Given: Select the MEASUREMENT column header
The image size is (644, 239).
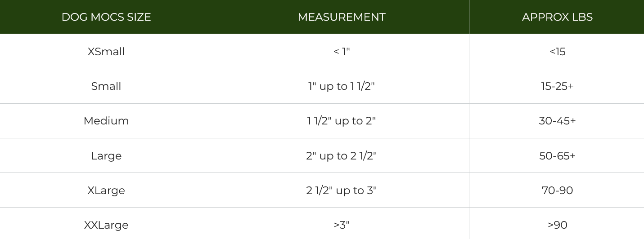Looking at the screenshot, I should tap(342, 17).
